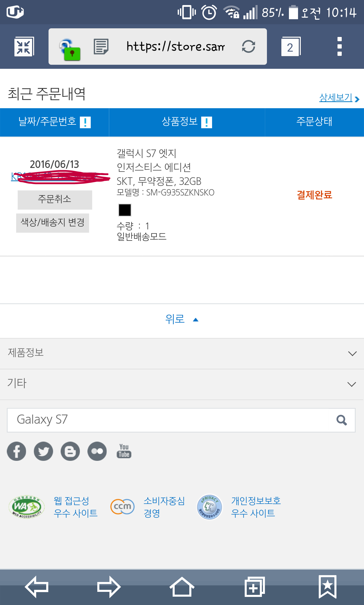Tap the secure lock icon

point(70,50)
